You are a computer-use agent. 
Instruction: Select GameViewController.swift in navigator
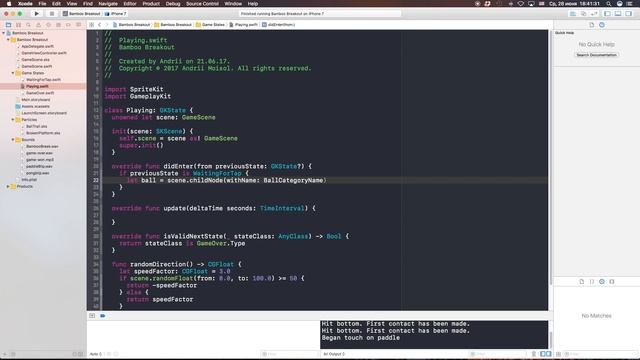44,53
